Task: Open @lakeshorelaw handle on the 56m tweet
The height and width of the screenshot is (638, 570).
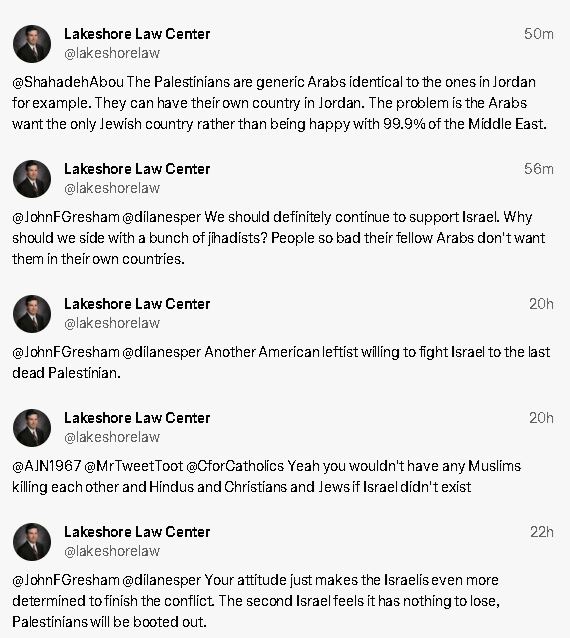Action: (112, 188)
